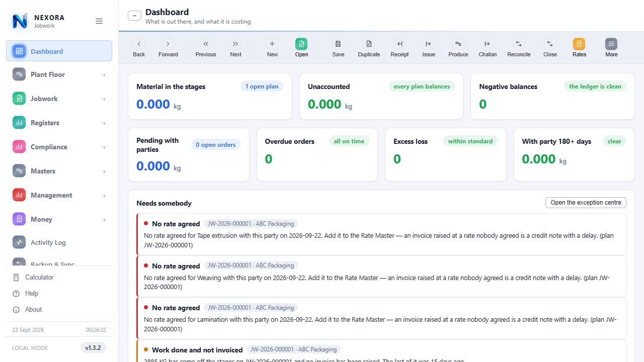The width and height of the screenshot is (644, 362).
Task: Click the Unaccounted 0.000 kg card
Action: [x=381, y=97]
